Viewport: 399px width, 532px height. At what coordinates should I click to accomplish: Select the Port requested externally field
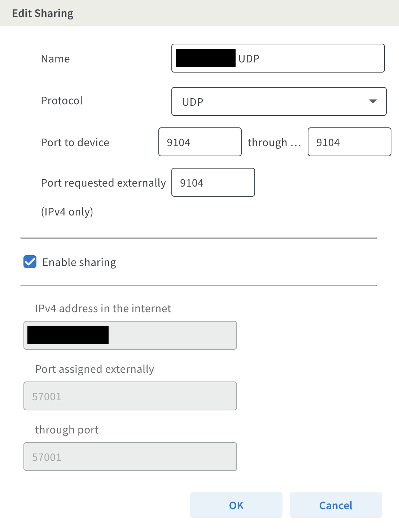click(x=213, y=183)
